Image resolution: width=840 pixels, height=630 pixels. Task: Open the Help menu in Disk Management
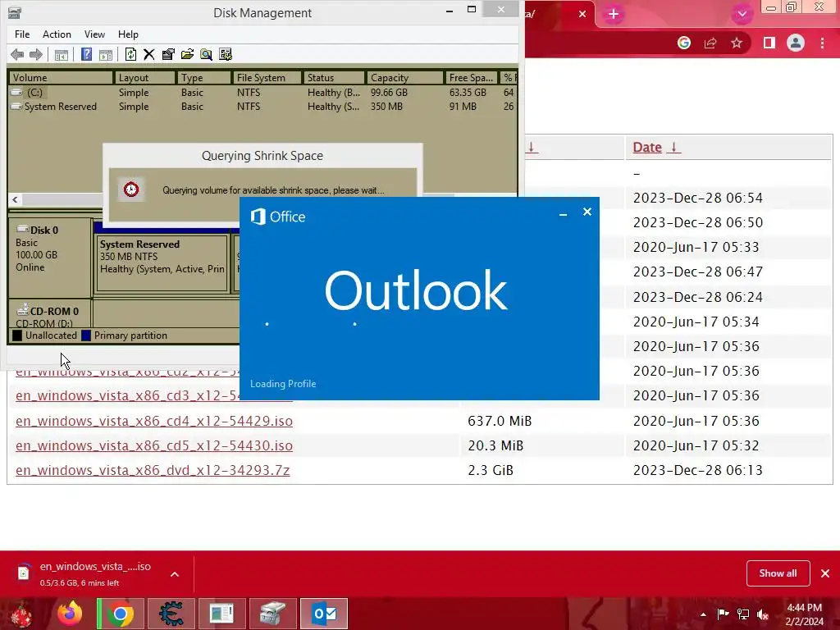click(x=128, y=34)
